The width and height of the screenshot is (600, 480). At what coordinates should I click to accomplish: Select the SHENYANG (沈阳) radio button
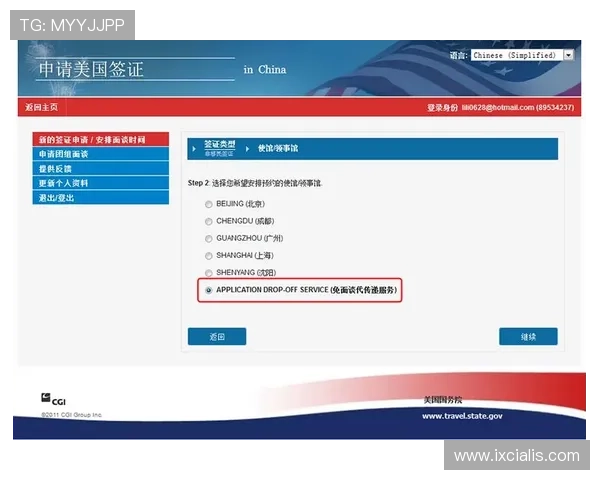[x=209, y=273]
